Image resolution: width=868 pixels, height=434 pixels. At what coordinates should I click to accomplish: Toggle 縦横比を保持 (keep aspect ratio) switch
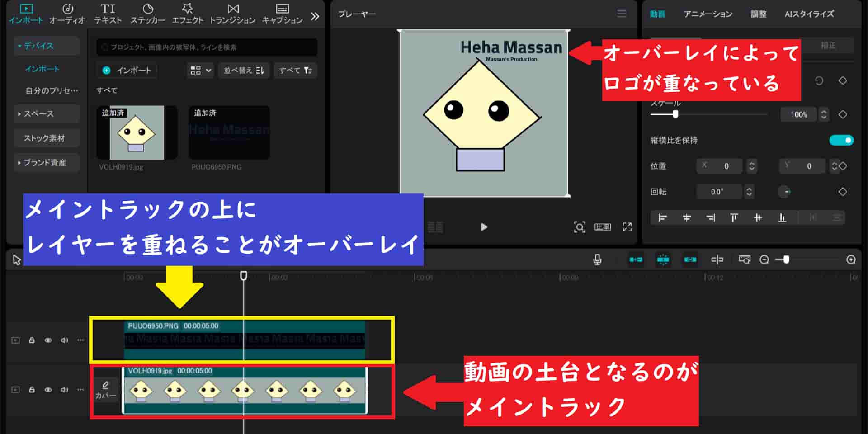[841, 140]
